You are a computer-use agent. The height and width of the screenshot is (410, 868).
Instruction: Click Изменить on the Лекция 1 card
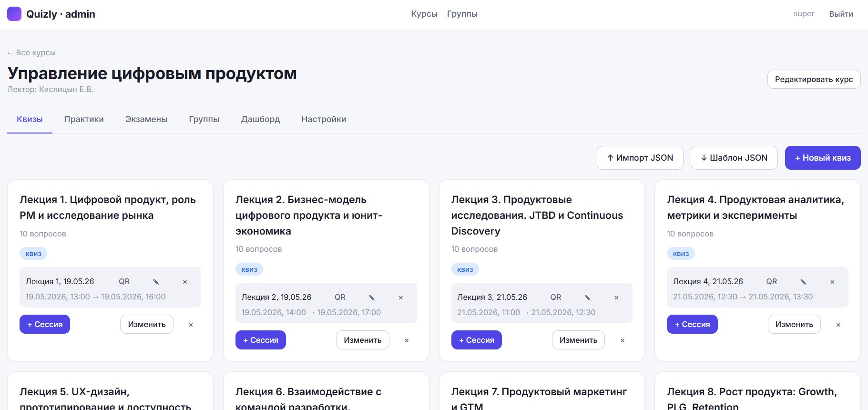pos(147,324)
